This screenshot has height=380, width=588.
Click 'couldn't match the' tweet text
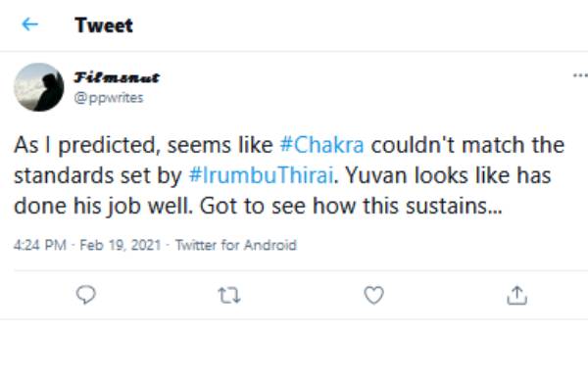pyautogui.click(x=467, y=145)
